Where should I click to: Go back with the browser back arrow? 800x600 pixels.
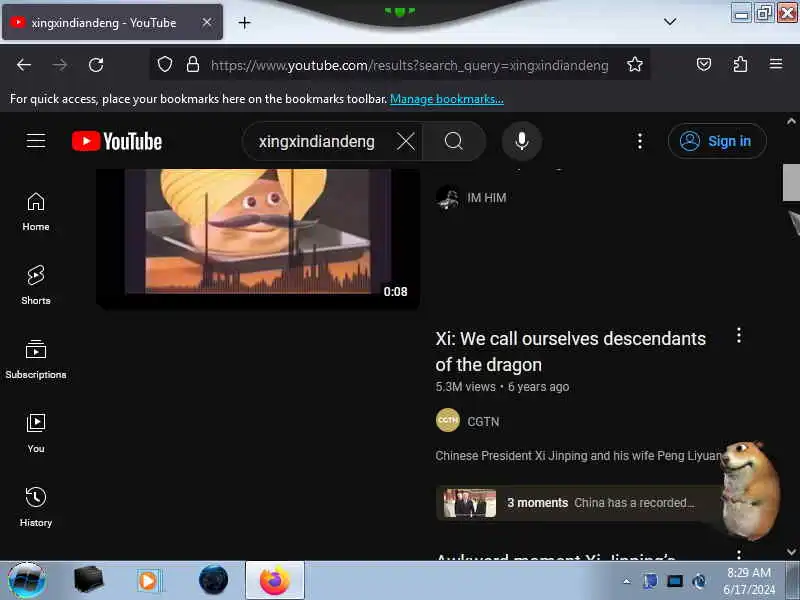click(x=24, y=65)
